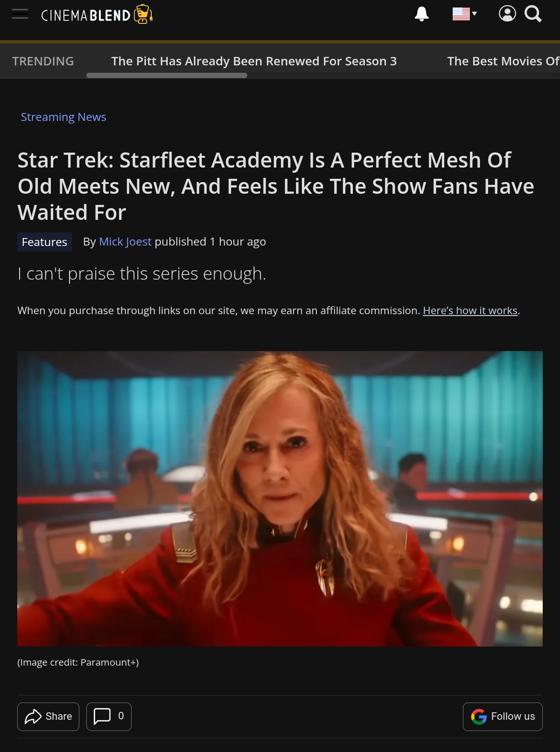Viewport: 560px width, 752px height.
Task: Open The Pitt Season 3 trending story
Action: (254, 61)
